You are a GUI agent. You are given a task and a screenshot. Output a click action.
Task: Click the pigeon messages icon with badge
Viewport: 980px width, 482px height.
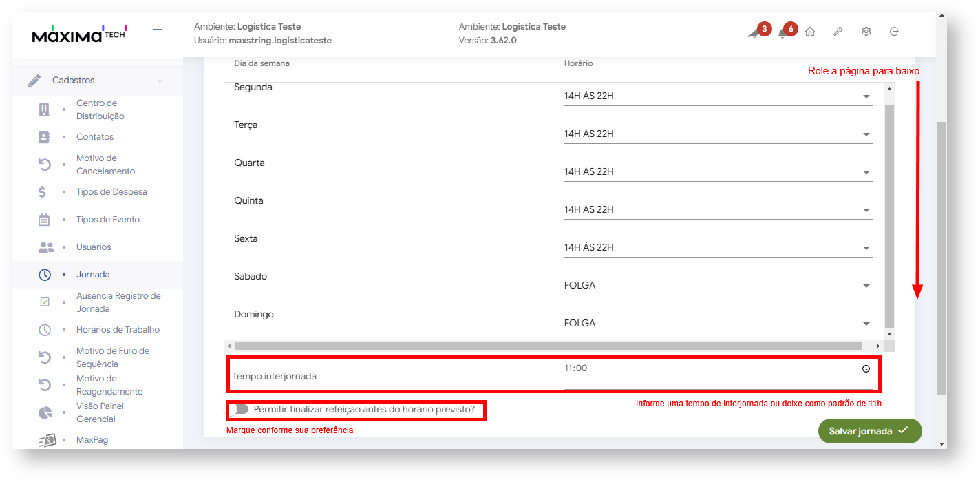(754, 33)
